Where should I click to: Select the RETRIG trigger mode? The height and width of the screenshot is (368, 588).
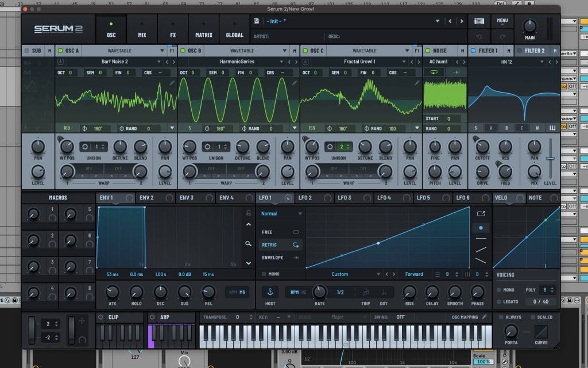click(281, 244)
